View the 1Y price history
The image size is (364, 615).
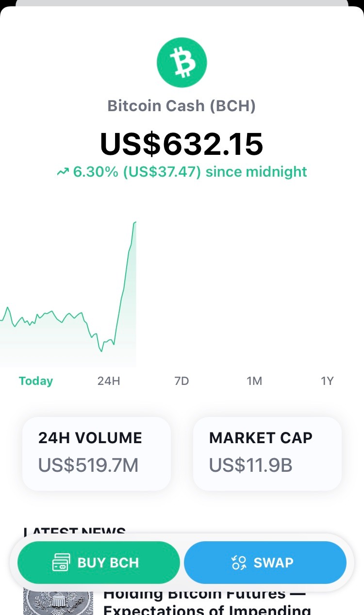coord(328,381)
